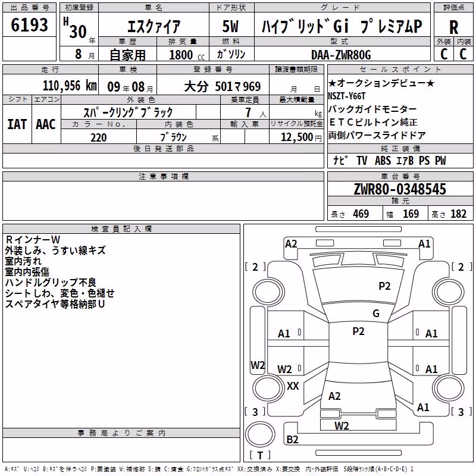This screenshot has height=476, width=476.
Task: Click the ETCビルトイン純正 line
Action: point(374,122)
